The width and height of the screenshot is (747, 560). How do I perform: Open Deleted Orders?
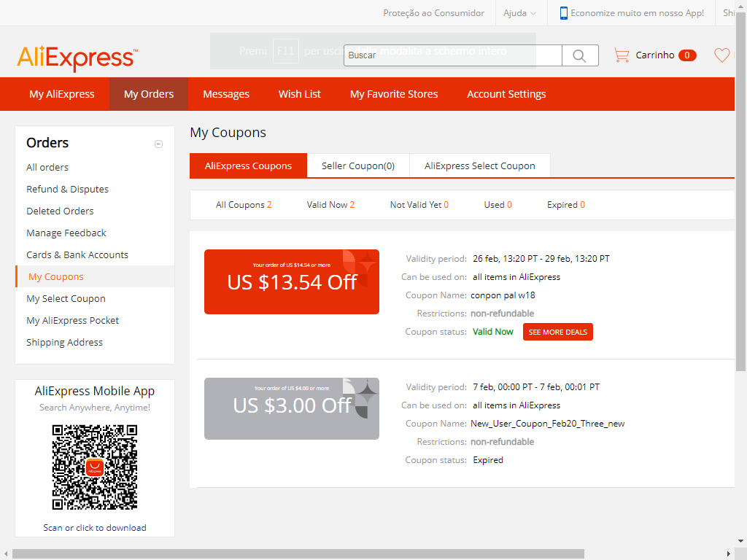[x=60, y=211]
